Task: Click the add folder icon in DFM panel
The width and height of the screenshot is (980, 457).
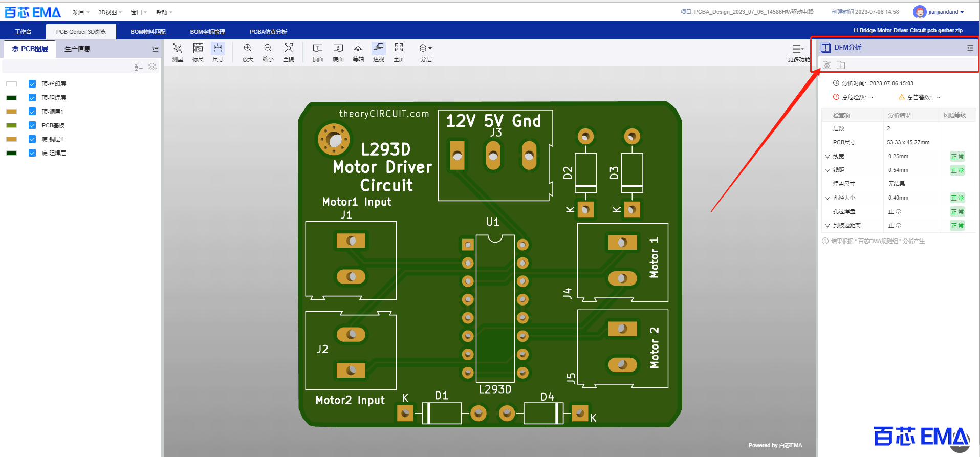Action: tap(841, 65)
